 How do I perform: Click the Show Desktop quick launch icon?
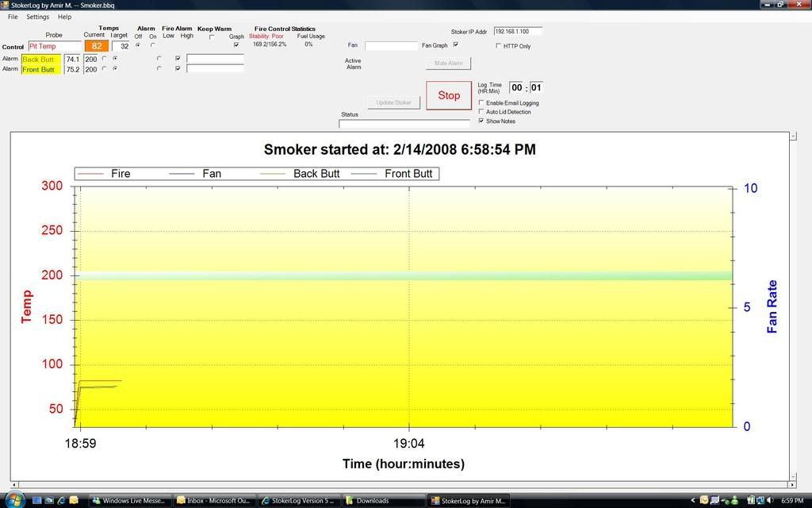[x=37, y=501]
